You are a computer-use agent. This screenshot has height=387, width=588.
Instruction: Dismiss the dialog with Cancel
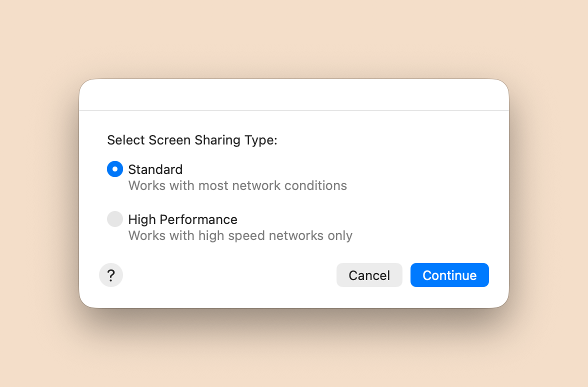coord(369,275)
